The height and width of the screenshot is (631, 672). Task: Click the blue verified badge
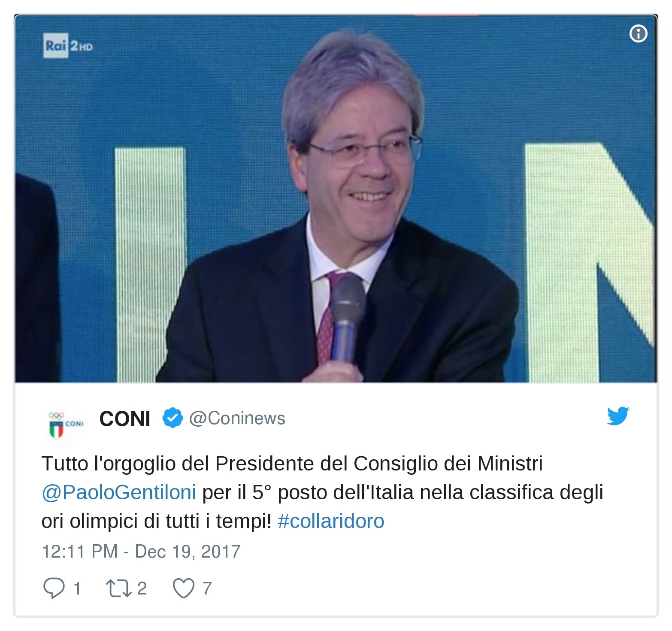[173, 418]
